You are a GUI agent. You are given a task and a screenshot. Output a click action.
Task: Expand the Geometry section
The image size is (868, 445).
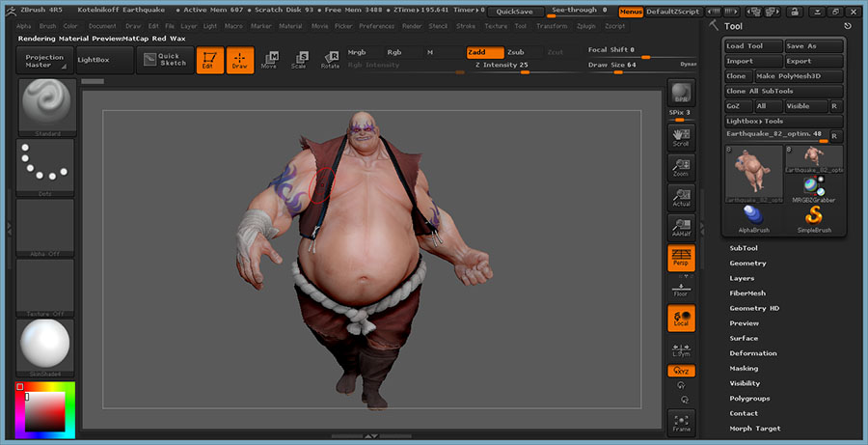pyautogui.click(x=747, y=264)
